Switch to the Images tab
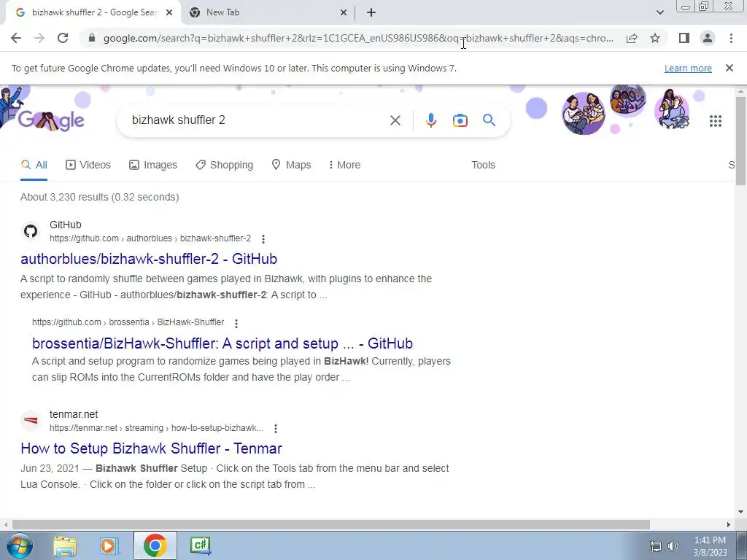Screen dimensions: 747x560 pyautogui.click(x=153, y=165)
